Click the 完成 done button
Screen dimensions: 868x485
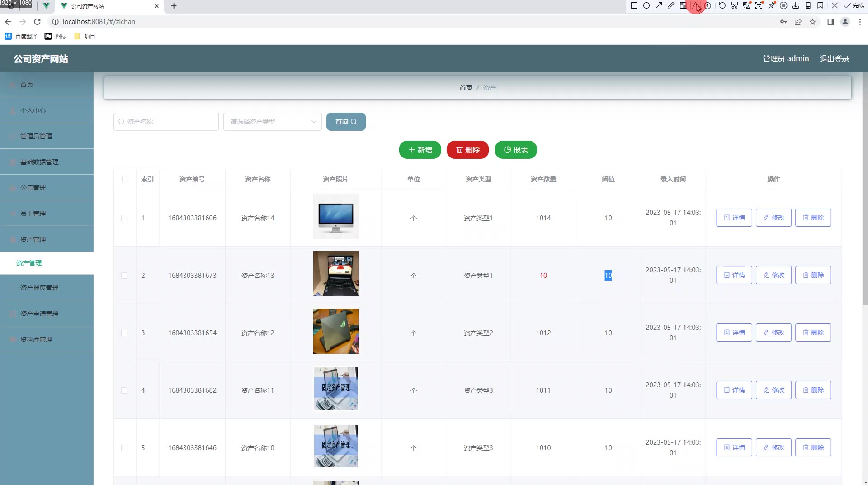(x=854, y=6)
